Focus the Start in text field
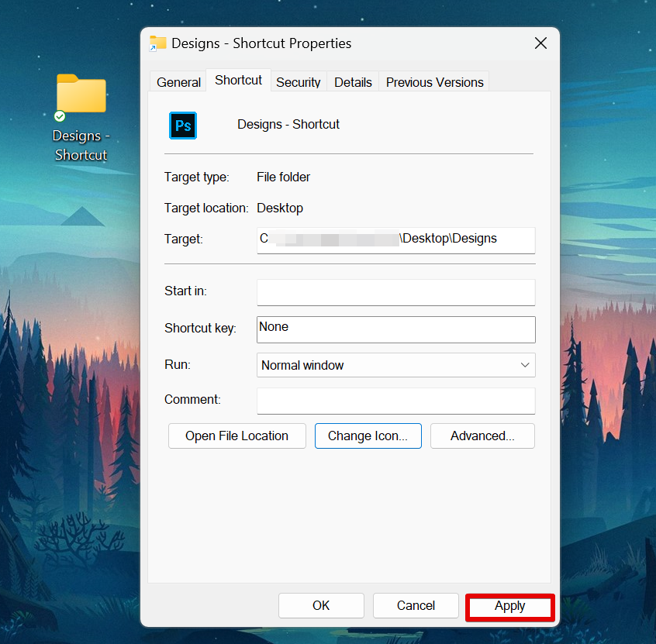Viewport: 656px width, 644px height. (395, 292)
